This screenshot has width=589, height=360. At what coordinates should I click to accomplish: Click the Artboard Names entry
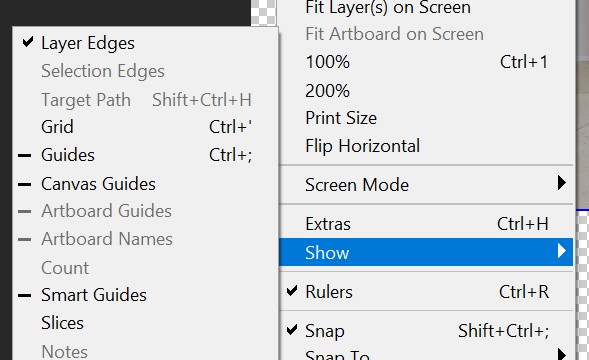coord(145,239)
